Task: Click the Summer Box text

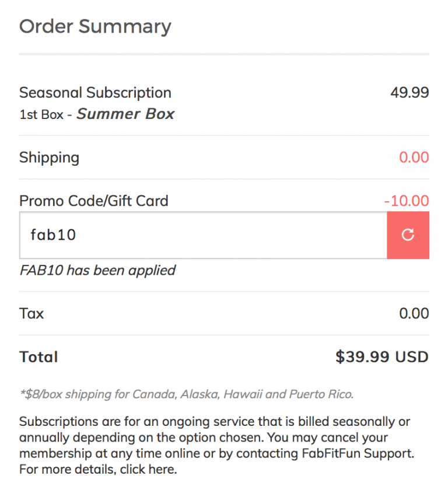Action: [125, 114]
